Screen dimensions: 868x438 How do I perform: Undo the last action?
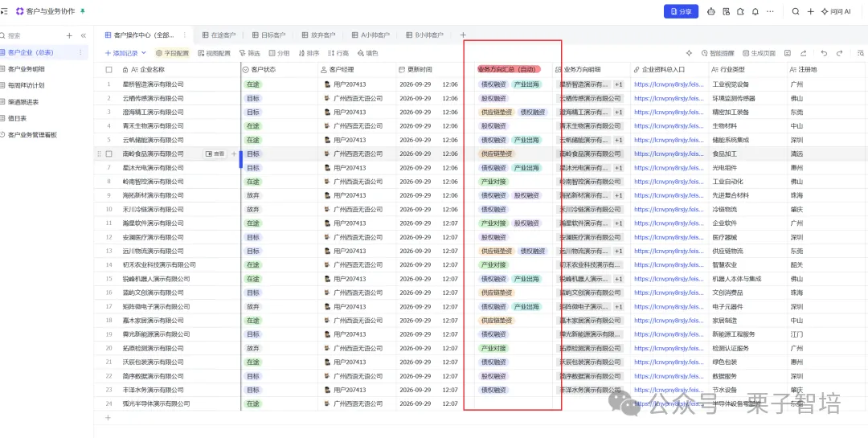pyautogui.click(x=825, y=53)
